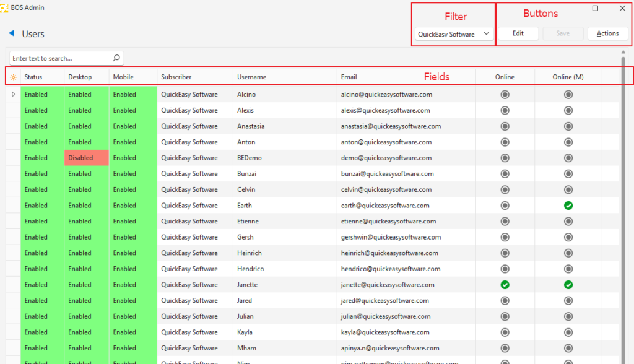Sort by the Email column header
The height and width of the screenshot is (364, 634).
coord(349,77)
